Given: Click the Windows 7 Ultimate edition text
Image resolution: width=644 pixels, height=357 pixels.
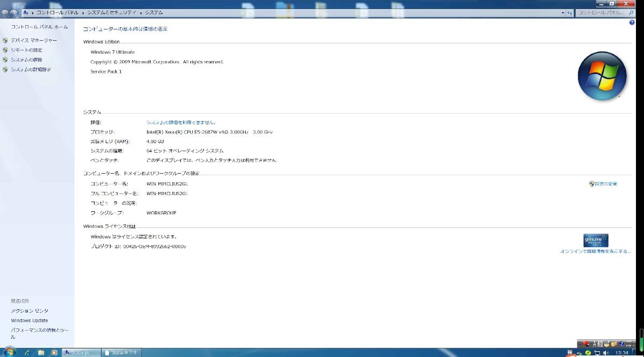Looking at the screenshot, I should (x=113, y=52).
